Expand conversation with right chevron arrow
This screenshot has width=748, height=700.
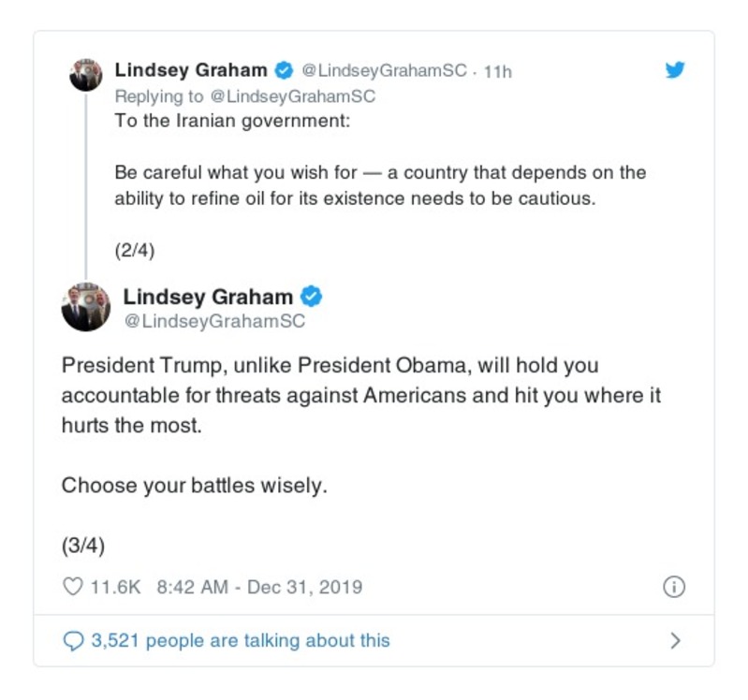[x=674, y=641]
